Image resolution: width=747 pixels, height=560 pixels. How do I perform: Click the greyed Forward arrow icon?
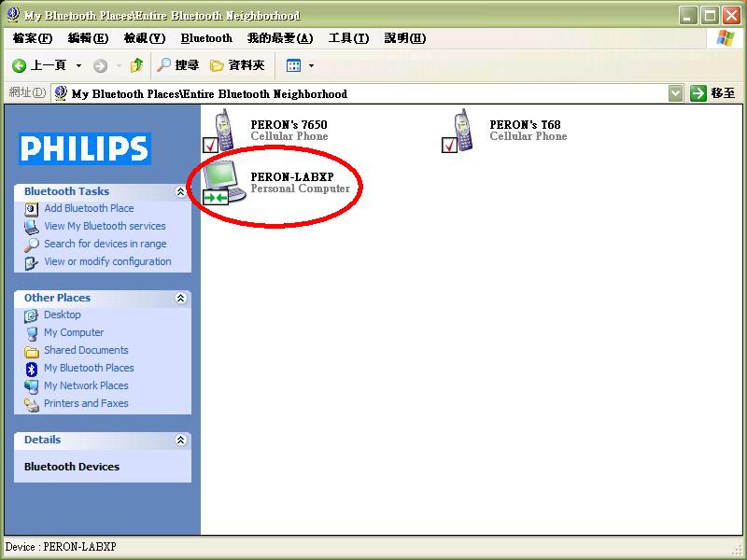(x=100, y=65)
